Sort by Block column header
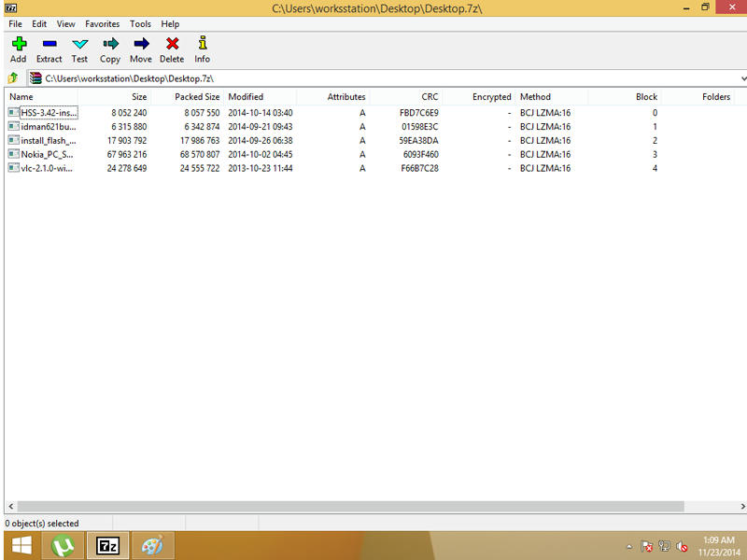747x560 pixels. 625,97
